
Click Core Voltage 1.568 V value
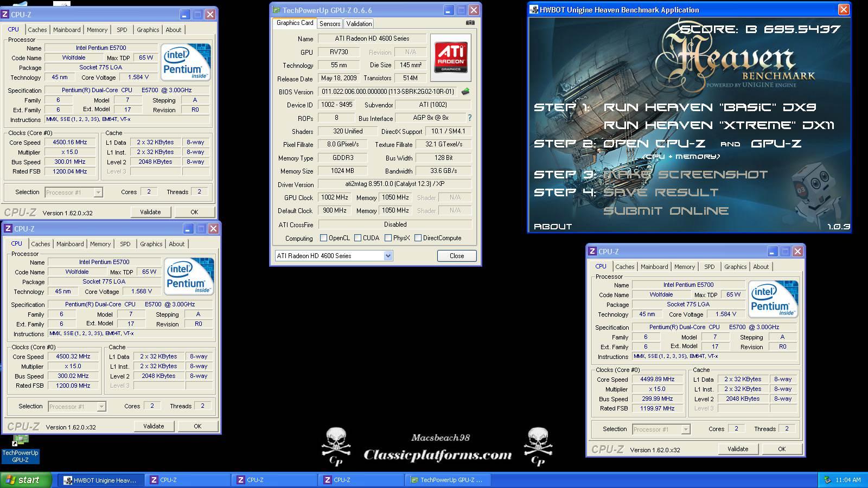coord(142,291)
